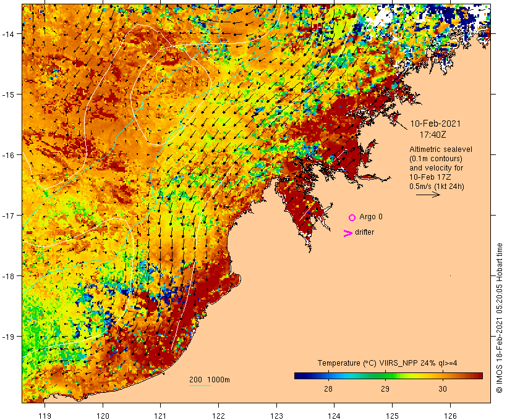Click the magenta drifter arrow symbol
The height and width of the screenshot is (420, 507).
[x=348, y=233]
